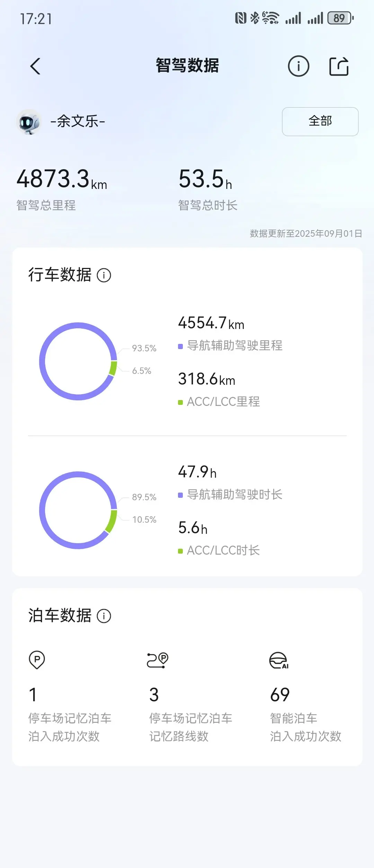Tap the memory route parking icon
This screenshot has height=868, width=374.
tap(158, 660)
